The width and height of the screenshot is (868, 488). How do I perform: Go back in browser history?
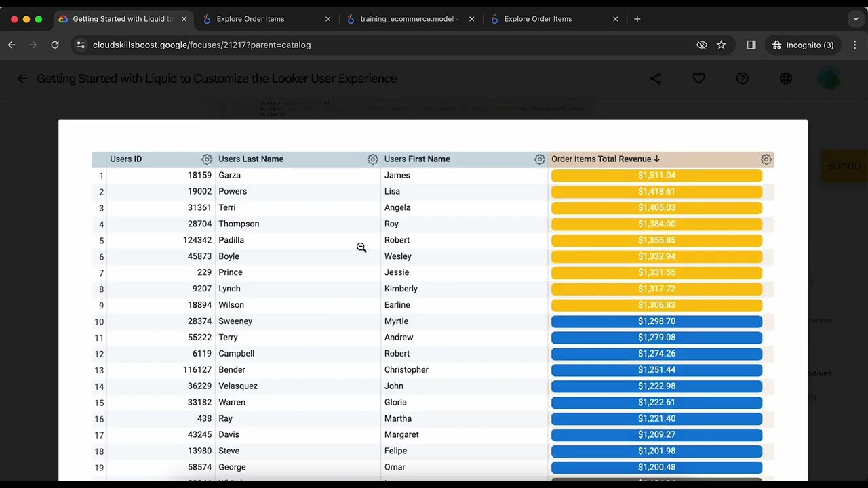point(12,45)
